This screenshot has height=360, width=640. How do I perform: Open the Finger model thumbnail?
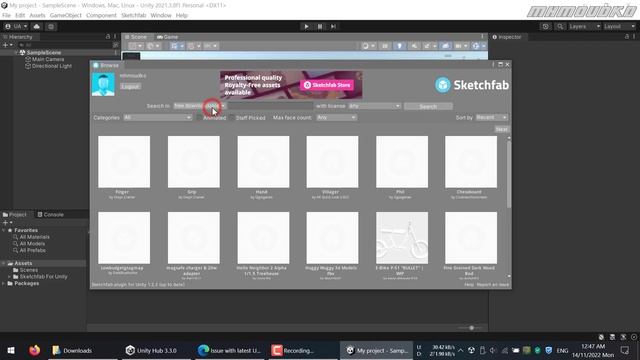click(124, 162)
